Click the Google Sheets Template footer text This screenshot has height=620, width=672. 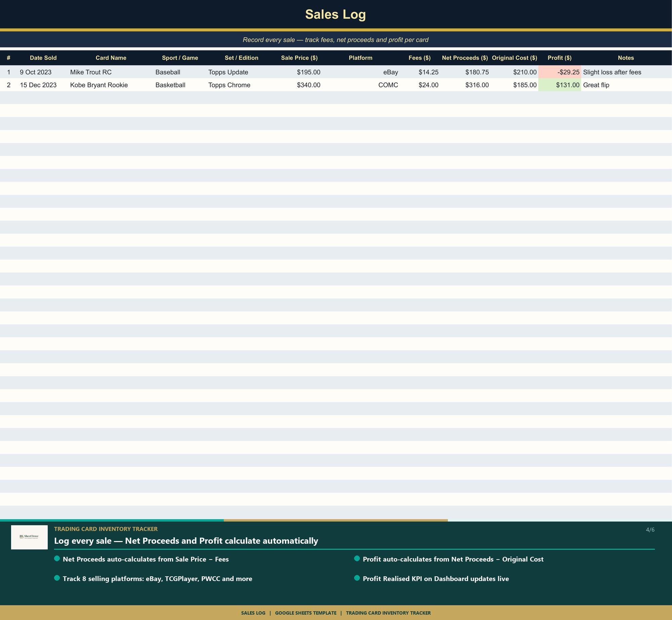306,613
